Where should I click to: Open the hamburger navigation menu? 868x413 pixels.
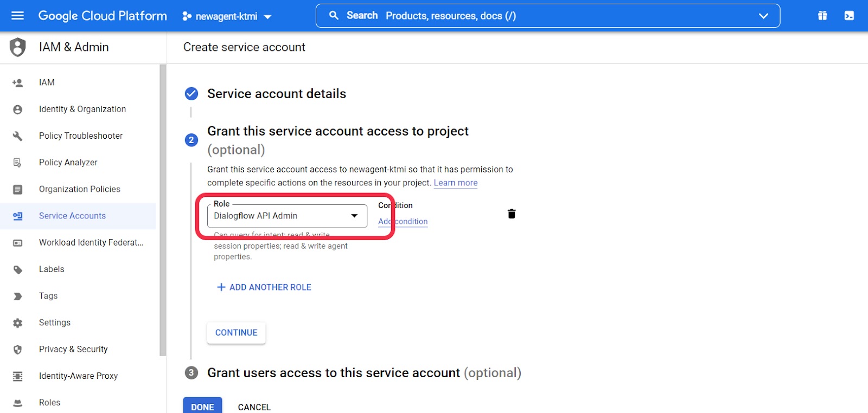tap(17, 16)
